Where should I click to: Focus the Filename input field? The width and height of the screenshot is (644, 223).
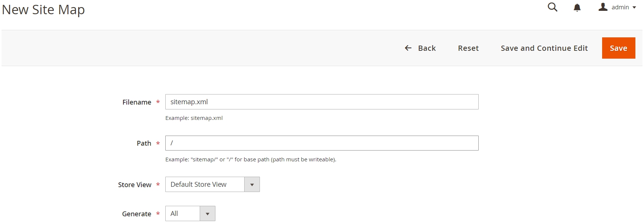(322, 102)
